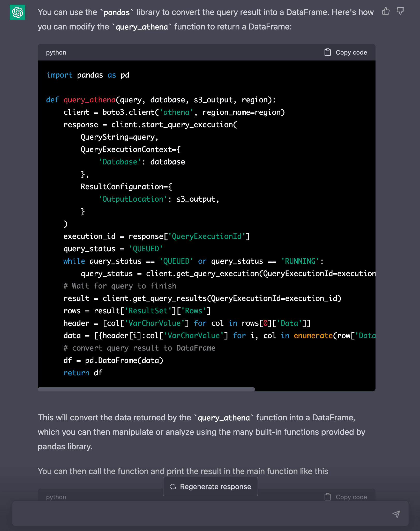
Task: Click the 'return df' line in the code
Action: pos(83,373)
